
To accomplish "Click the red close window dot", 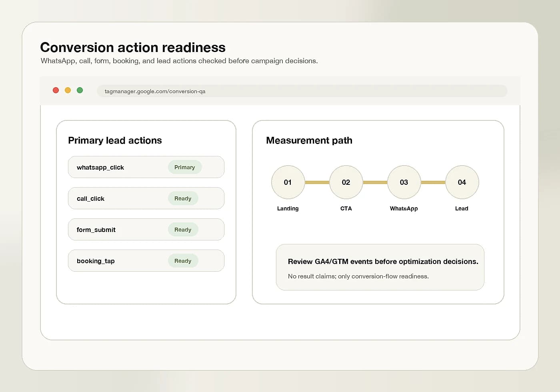I will coord(56,90).
